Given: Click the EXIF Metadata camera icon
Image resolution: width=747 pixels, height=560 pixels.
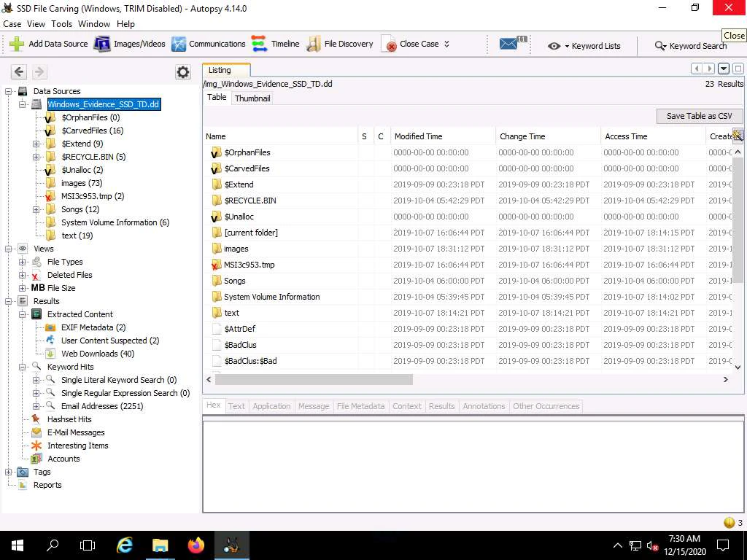Looking at the screenshot, I should point(50,327).
